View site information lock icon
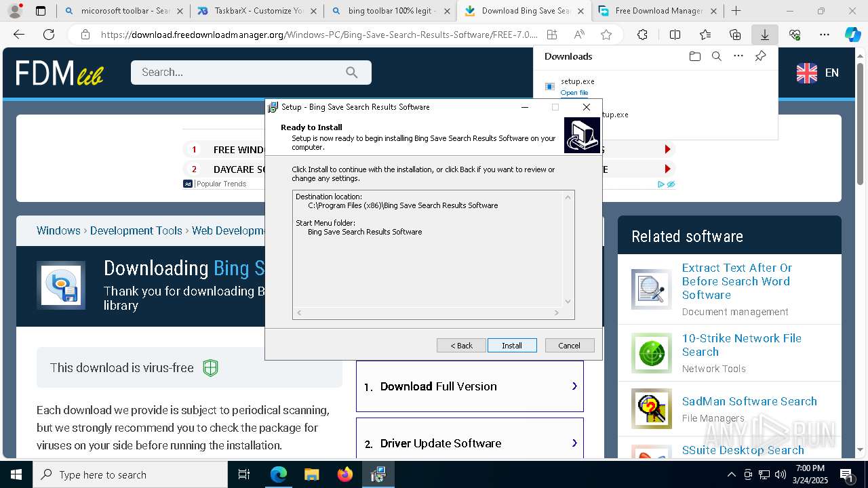The height and width of the screenshot is (488, 868). coord(85,35)
